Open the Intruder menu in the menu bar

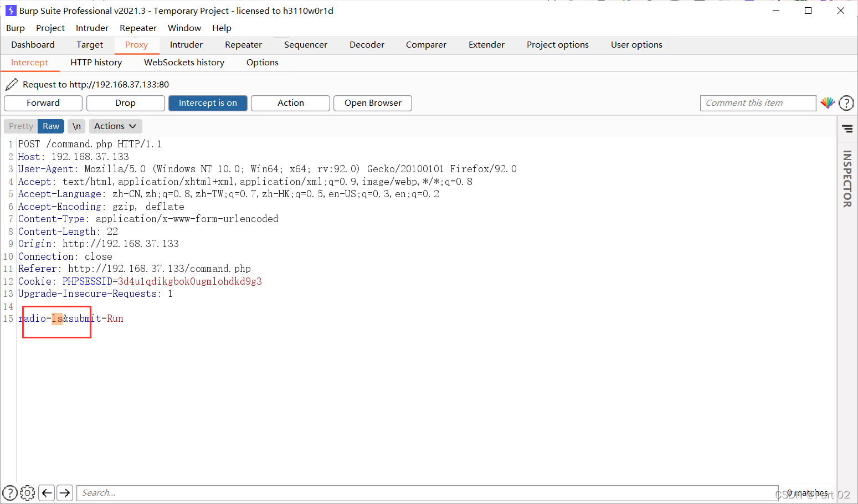[92, 28]
